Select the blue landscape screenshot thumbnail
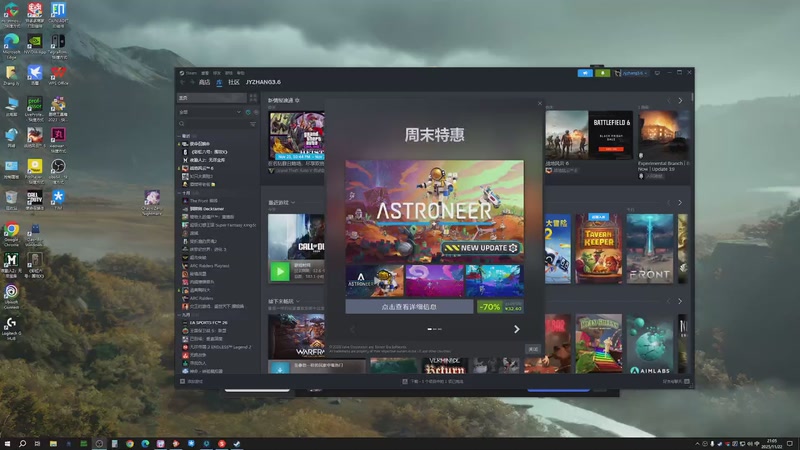Image resolution: width=800 pixels, height=450 pixels. (x=494, y=281)
